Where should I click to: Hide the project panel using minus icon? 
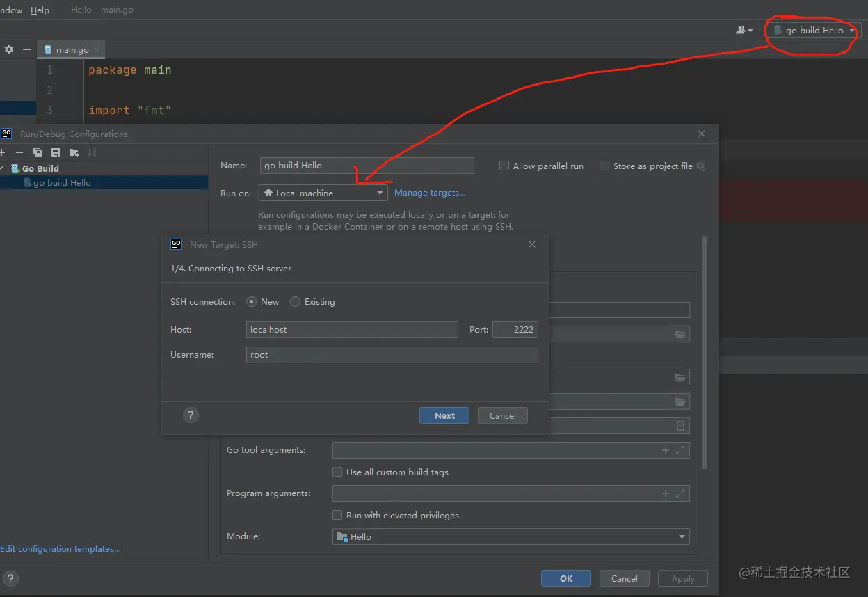tap(27, 49)
